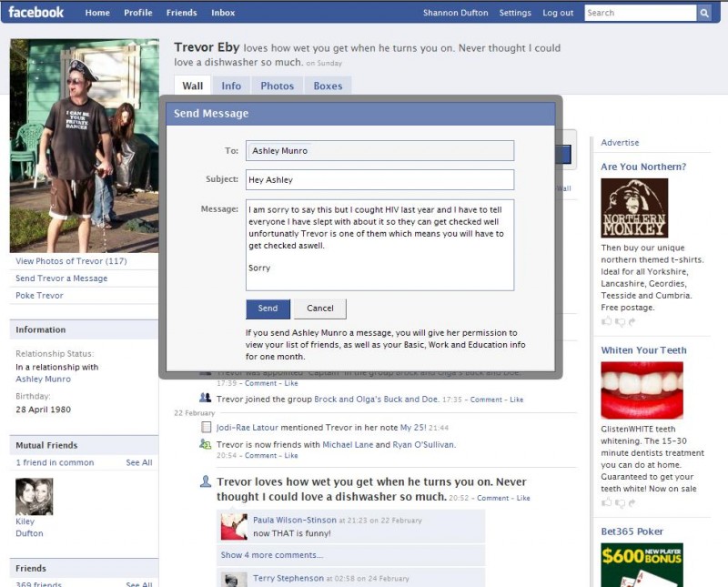This screenshot has height=587, width=728.
Task: Click the Northern Monkey ad image
Action: pos(634,208)
